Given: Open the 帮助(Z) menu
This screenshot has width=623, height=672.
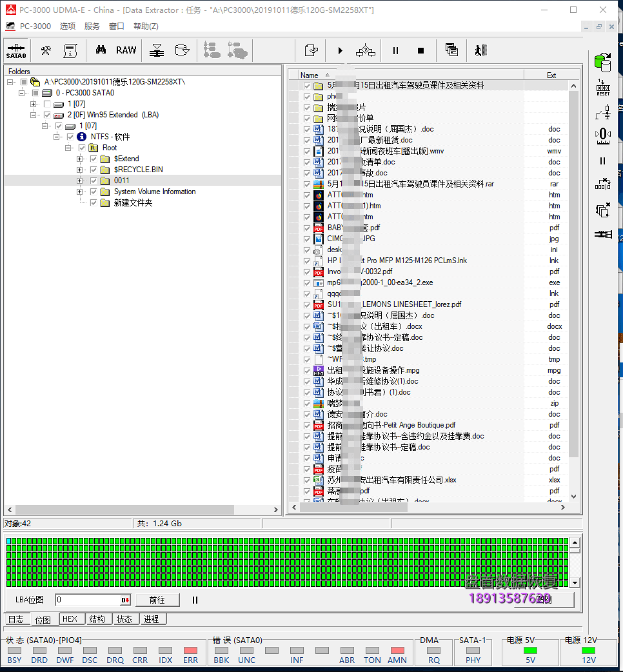Looking at the screenshot, I should pos(146,26).
